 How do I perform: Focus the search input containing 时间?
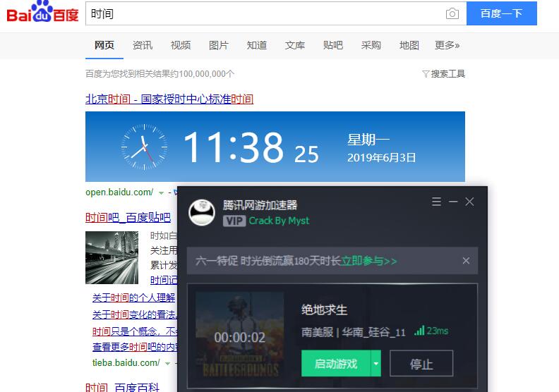(264, 14)
